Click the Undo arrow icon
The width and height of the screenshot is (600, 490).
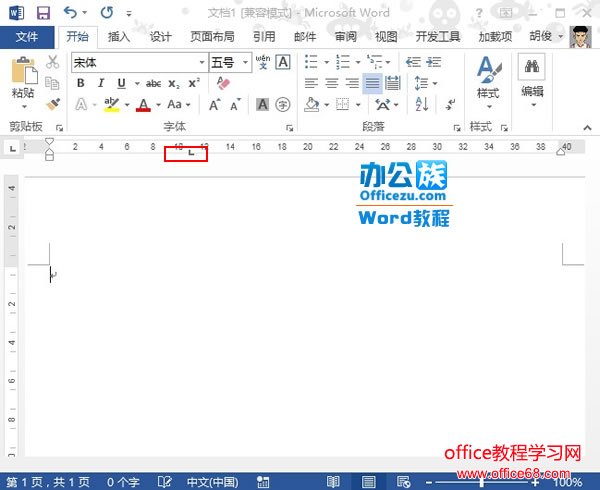[70, 13]
